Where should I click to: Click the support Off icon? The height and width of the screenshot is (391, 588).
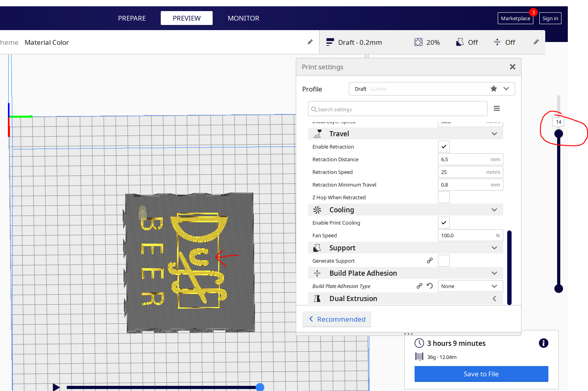click(x=460, y=42)
